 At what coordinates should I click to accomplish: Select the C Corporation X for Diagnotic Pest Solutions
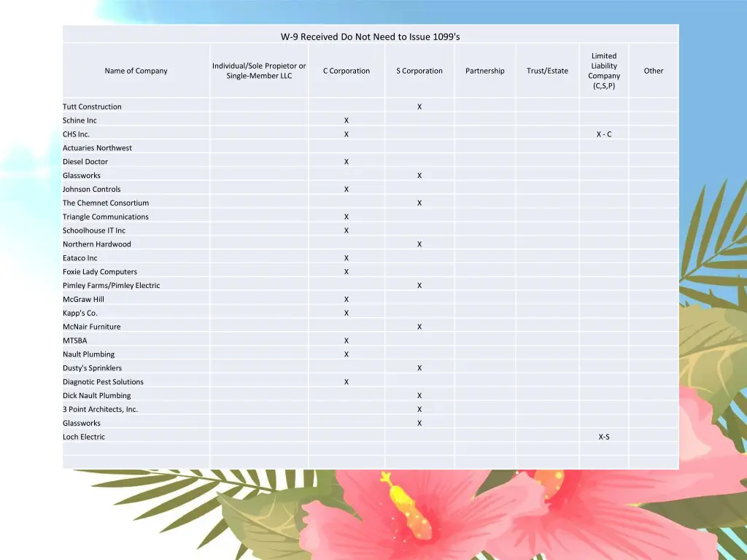pyautogui.click(x=347, y=382)
